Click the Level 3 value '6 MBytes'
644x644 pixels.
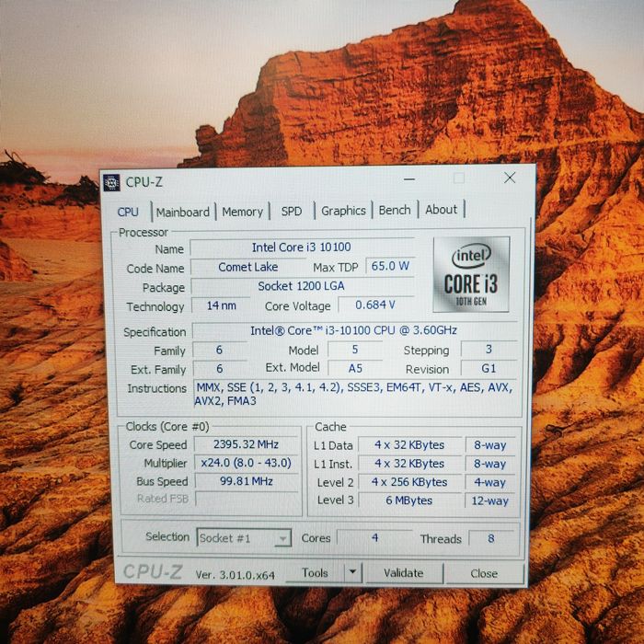coord(409,500)
